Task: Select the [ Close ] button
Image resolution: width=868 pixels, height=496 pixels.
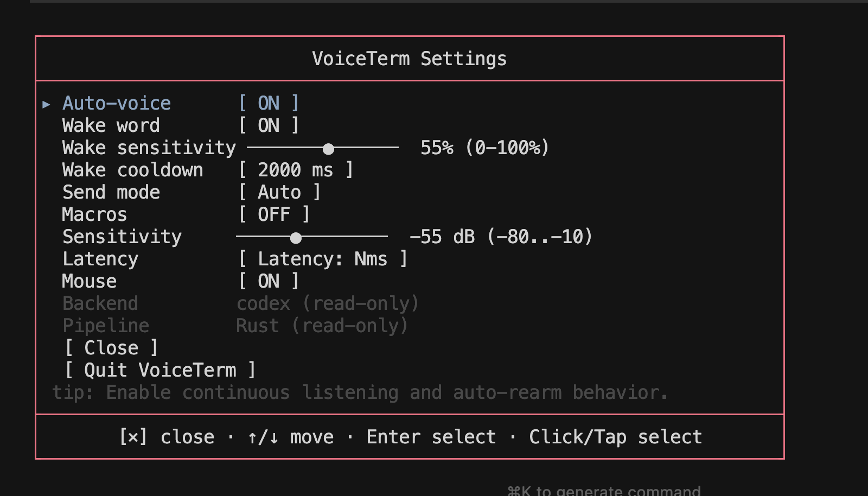Action: pyautogui.click(x=111, y=348)
